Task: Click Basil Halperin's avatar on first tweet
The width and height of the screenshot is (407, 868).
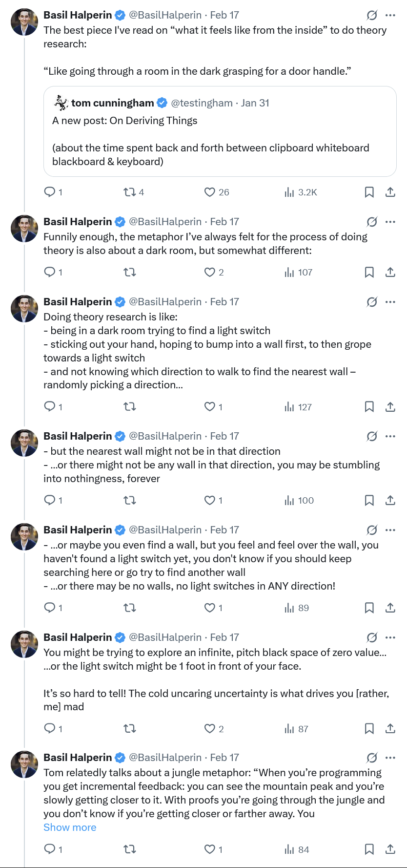Action: [24, 22]
